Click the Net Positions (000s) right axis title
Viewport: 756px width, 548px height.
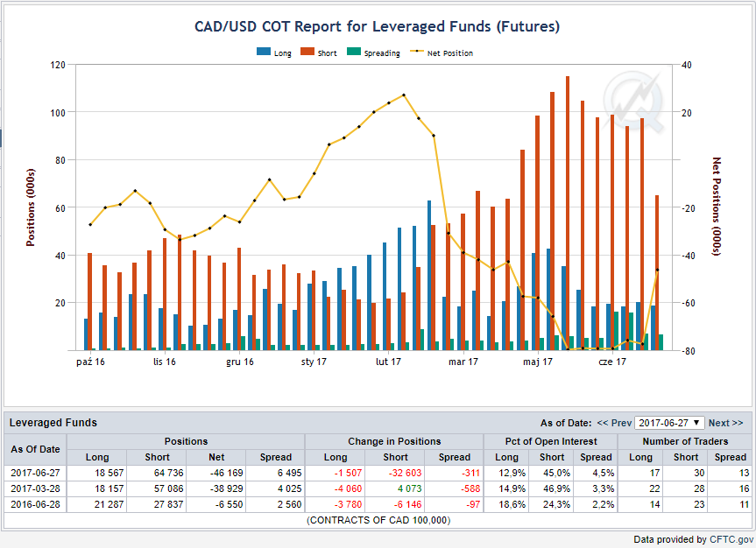tap(716, 207)
